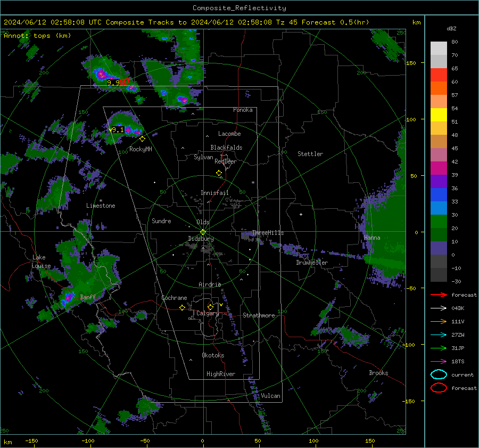Click blue swatch between 36 and 33 dBZ

[x=439, y=195]
